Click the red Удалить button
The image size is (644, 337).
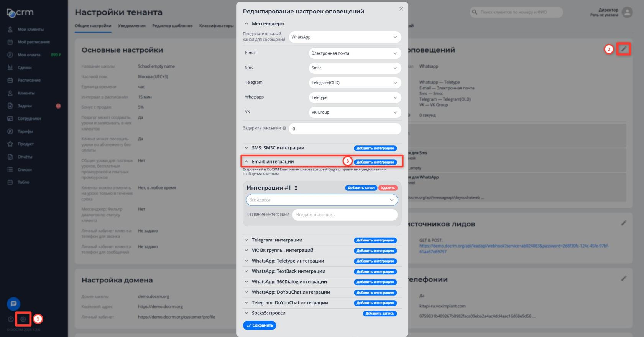pos(388,188)
